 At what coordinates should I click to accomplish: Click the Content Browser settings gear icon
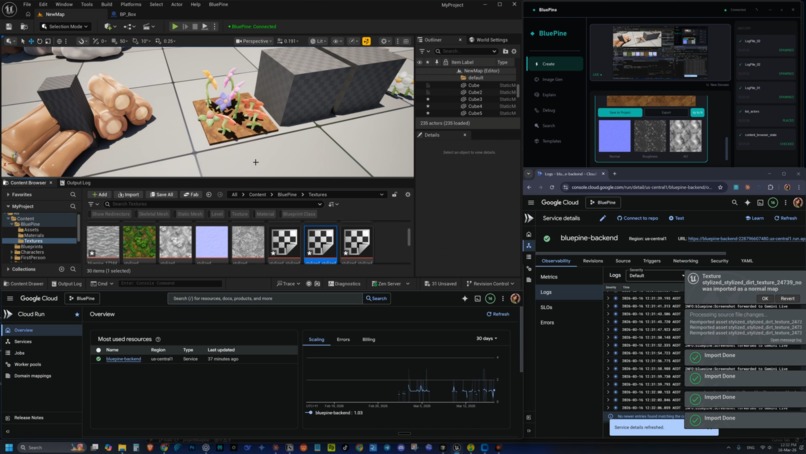[408, 194]
